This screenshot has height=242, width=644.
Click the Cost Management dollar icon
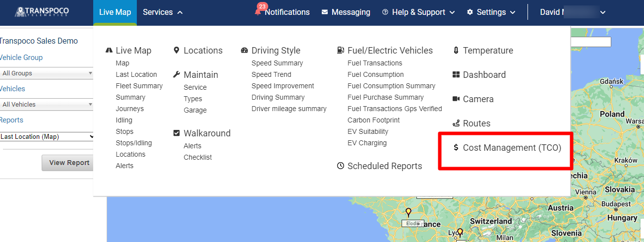point(456,148)
